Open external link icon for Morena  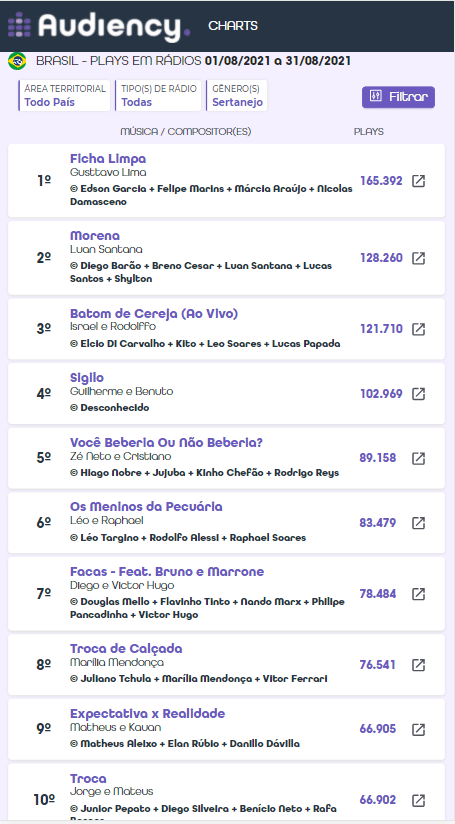tap(418, 258)
